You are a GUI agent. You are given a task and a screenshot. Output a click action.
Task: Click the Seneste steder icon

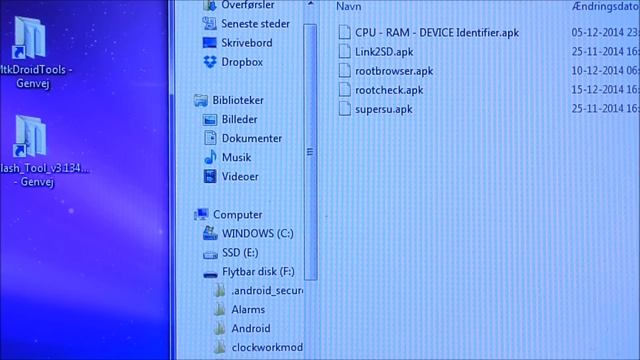(209, 24)
